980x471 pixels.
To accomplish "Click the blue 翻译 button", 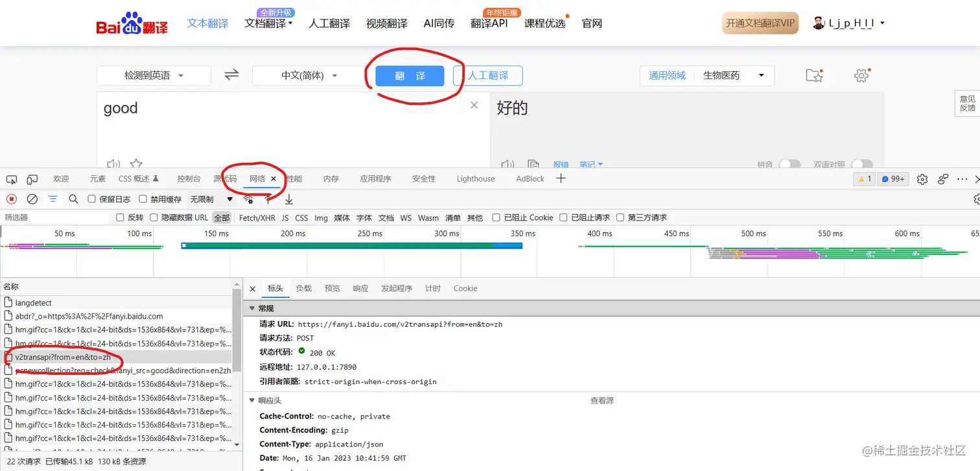I will [x=410, y=76].
